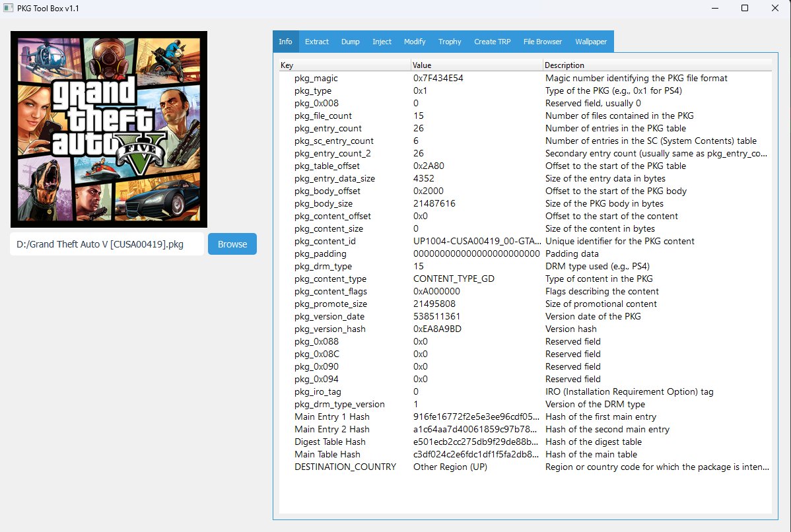Viewport: 791px width, 532px height.
Task: Select the pkg_iro_tag row
Action: [525, 392]
